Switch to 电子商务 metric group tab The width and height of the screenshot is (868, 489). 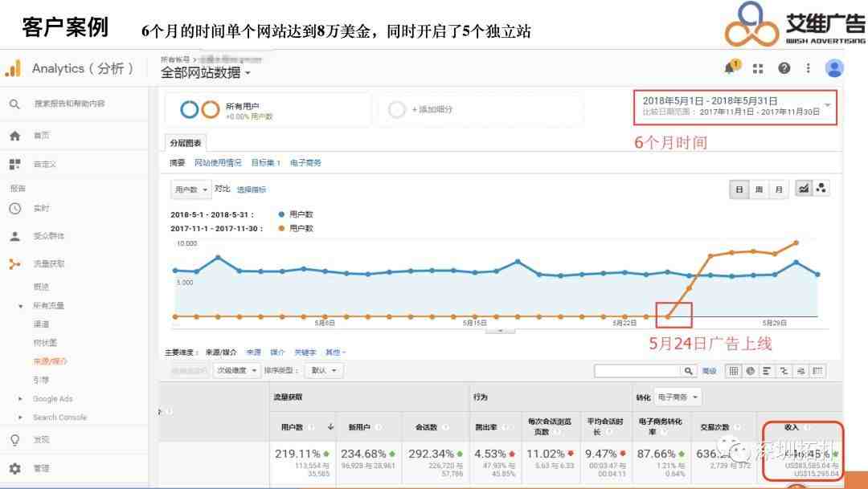click(305, 163)
